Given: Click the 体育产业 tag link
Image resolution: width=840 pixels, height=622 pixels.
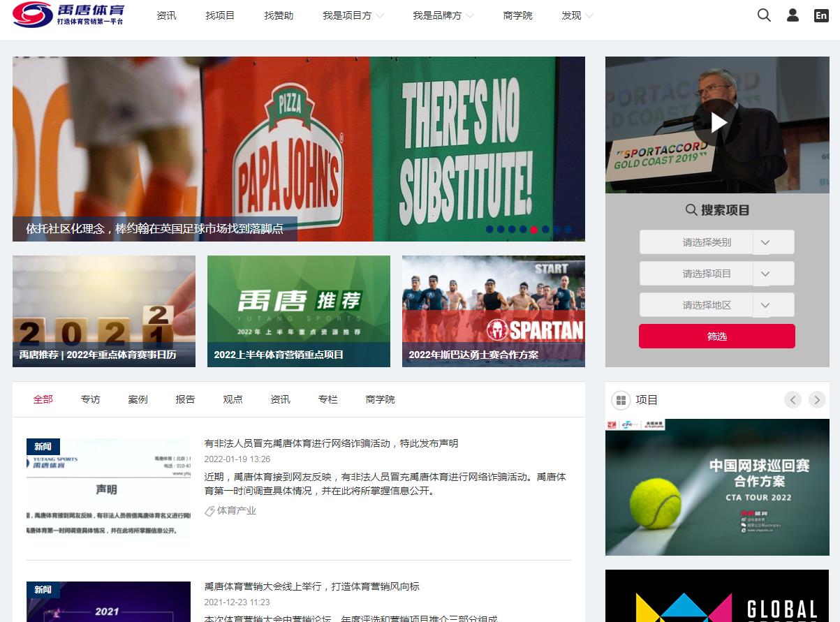Looking at the screenshot, I should coord(237,511).
